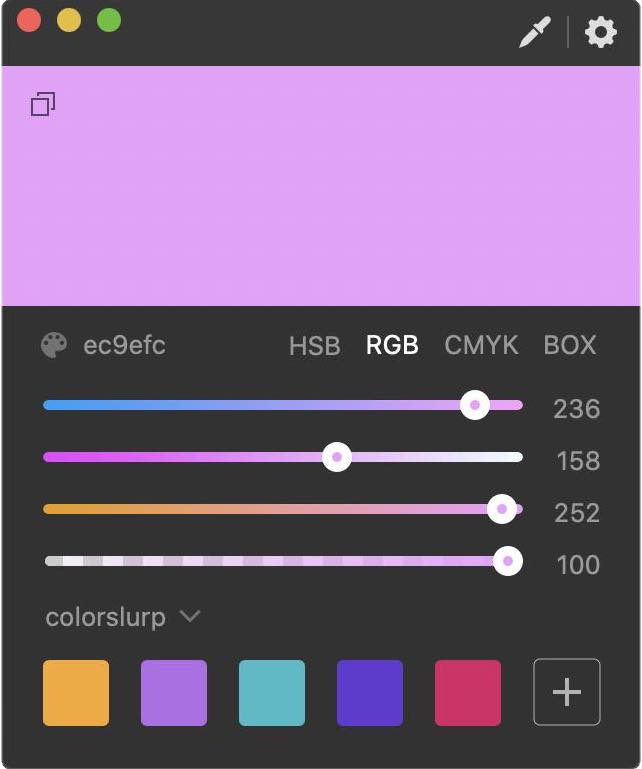This screenshot has height=769, width=642.
Task: Click the palette icon beside the hex code
Action: [54, 346]
